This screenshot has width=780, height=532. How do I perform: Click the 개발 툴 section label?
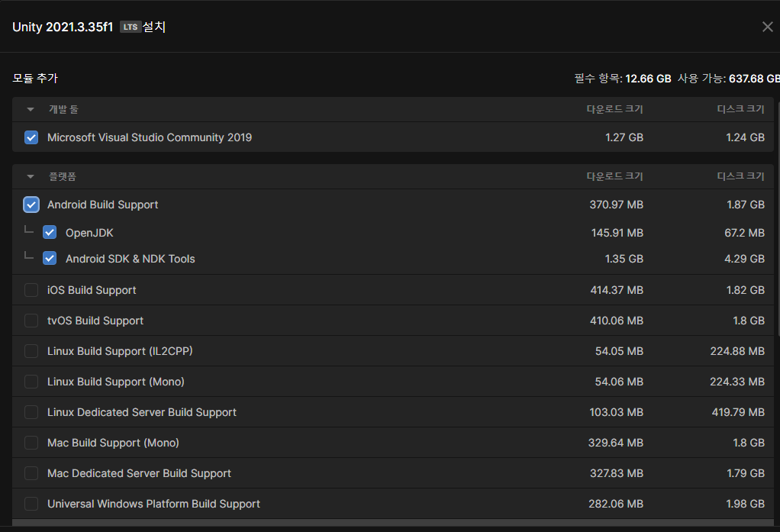click(63, 109)
